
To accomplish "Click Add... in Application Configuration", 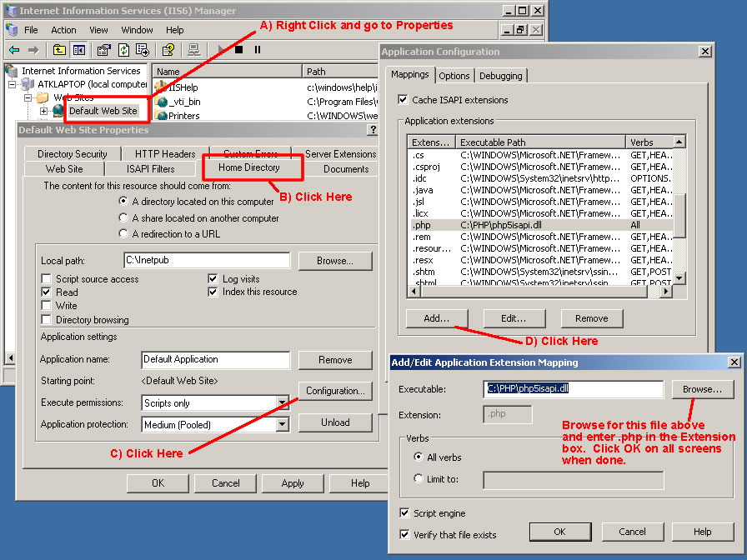I will [x=437, y=318].
